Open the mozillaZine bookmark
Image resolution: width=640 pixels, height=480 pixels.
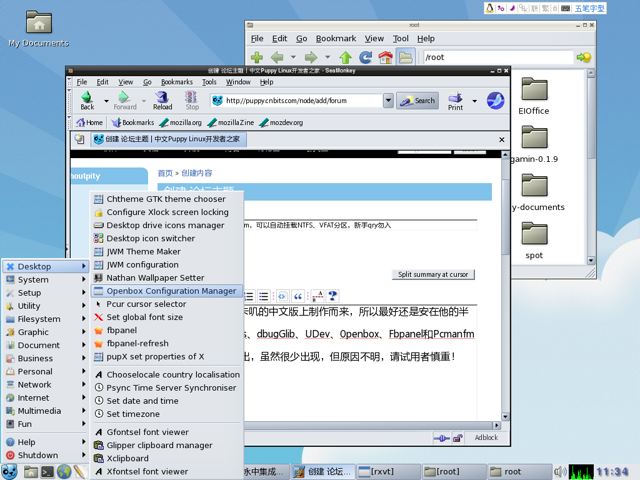[x=231, y=122]
